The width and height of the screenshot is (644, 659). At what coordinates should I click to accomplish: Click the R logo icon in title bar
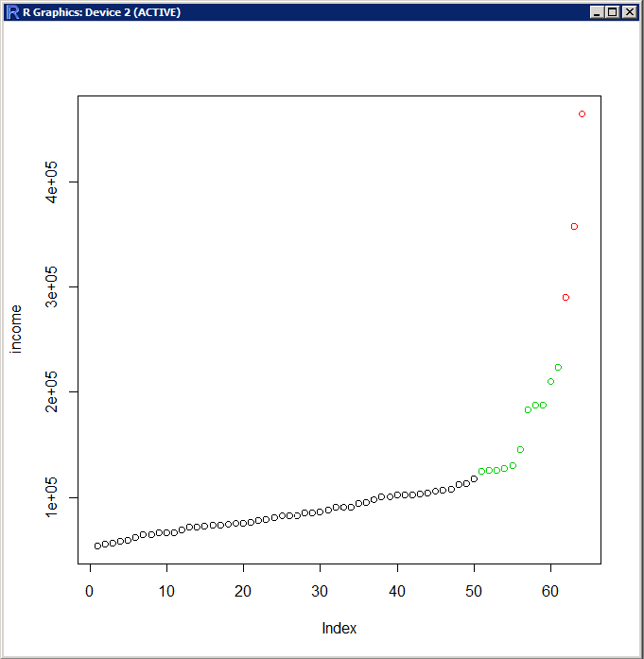click(13, 12)
